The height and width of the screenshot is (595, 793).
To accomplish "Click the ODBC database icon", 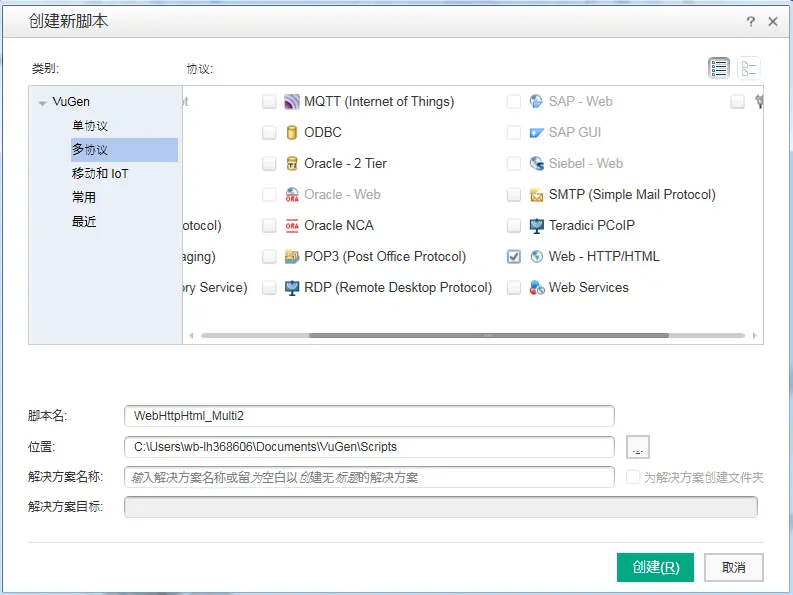I will pyautogui.click(x=292, y=133).
